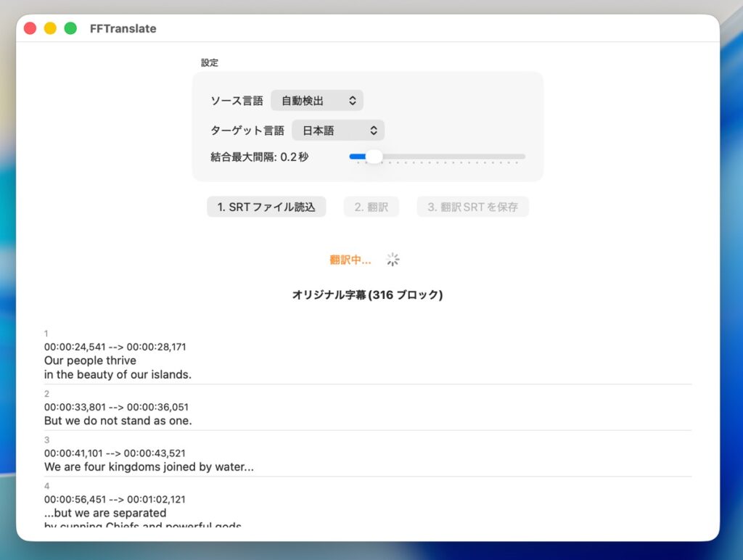
Task: Minimize the window with the yellow button
Action: click(50, 28)
